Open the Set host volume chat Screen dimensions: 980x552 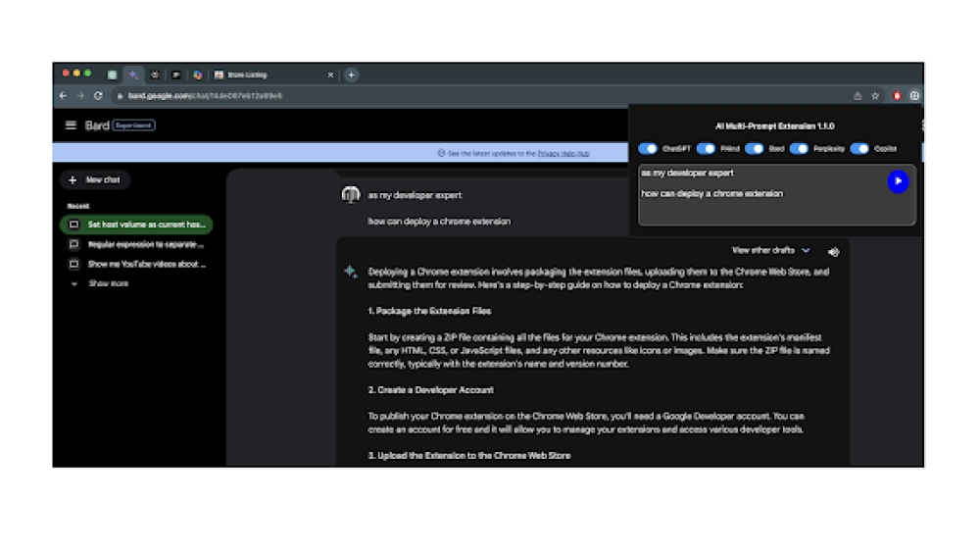[136, 225]
